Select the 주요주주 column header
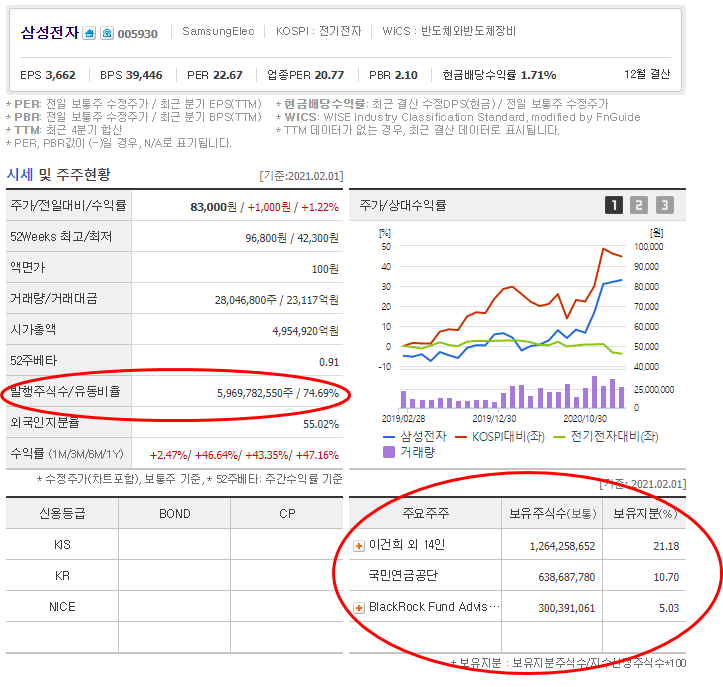 point(425,513)
